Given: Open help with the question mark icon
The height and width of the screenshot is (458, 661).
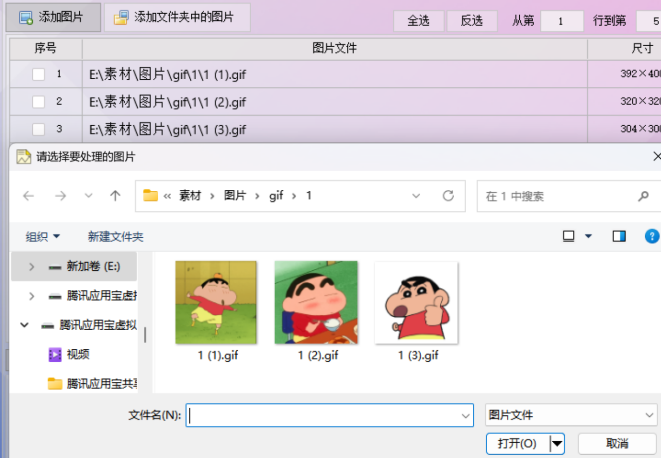Looking at the screenshot, I should (x=652, y=236).
